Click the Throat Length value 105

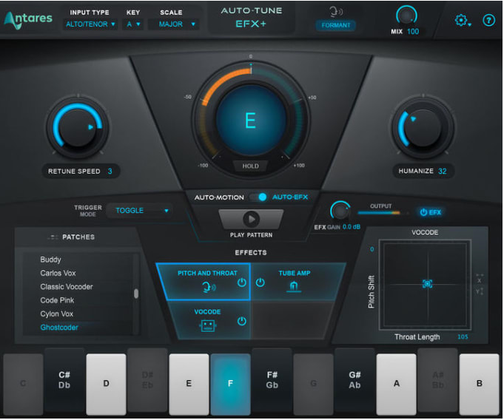[x=463, y=337]
